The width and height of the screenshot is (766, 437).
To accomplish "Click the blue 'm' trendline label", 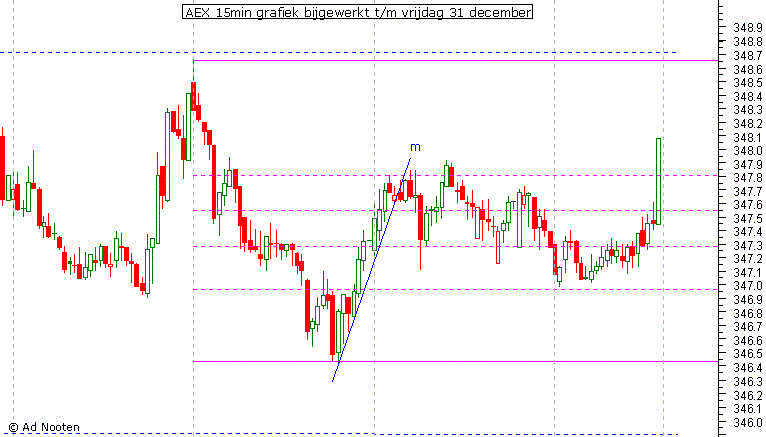I will tap(415, 147).
